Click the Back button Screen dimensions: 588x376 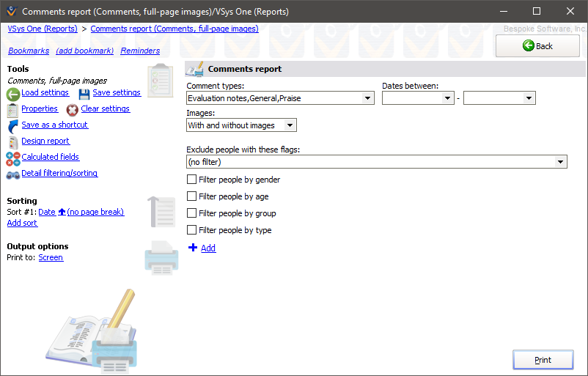pyautogui.click(x=537, y=45)
